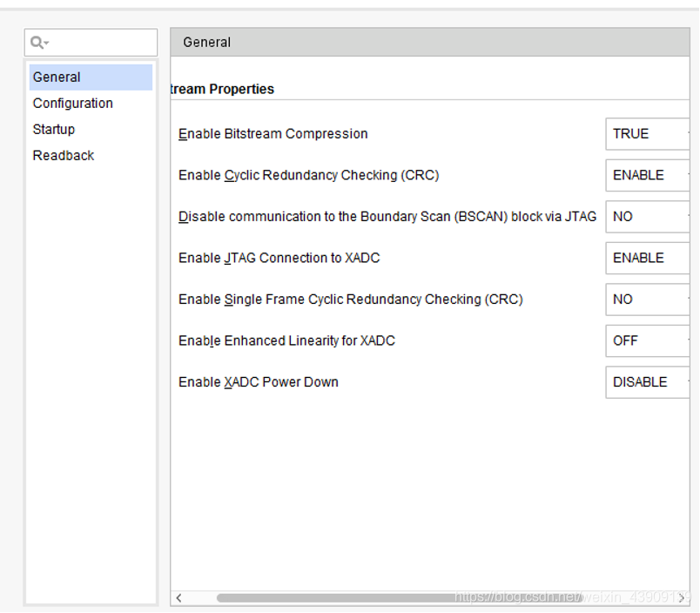Open Enable XADC Power Down dropdown
The width and height of the screenshot is (700, 613).
[x=647, y=382]
